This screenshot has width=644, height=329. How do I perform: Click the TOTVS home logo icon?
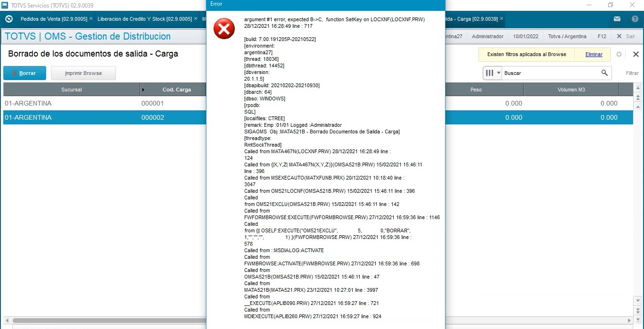coord(8,19)
